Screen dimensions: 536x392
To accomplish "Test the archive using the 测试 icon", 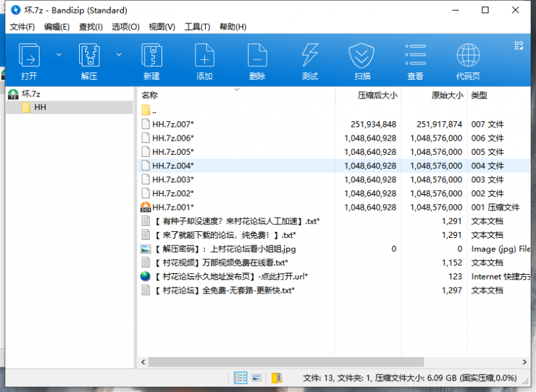I will (310, 60).
